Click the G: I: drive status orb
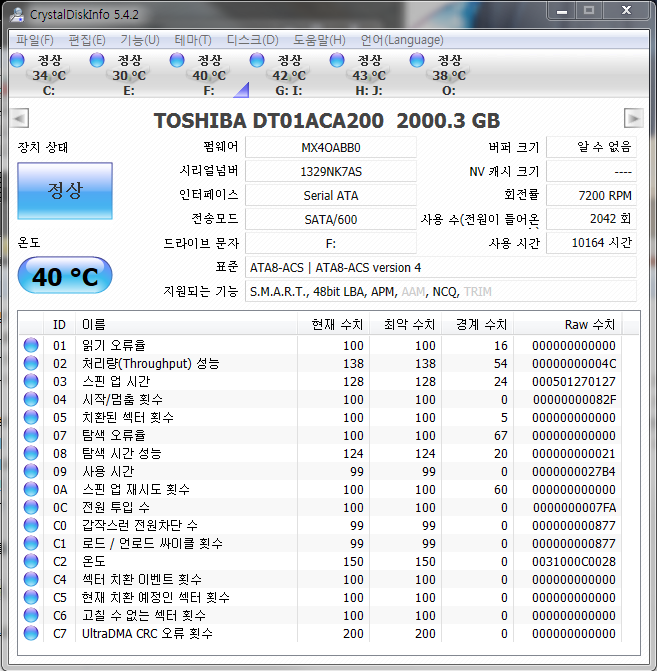657x671 pixels. tap(257, 61)
